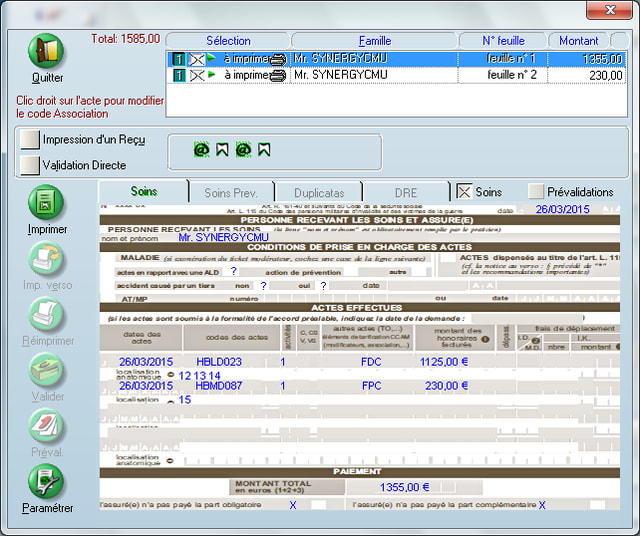Select the DRE tab
The width and height of the screenshot is (640, 536).
coord(405,192)
